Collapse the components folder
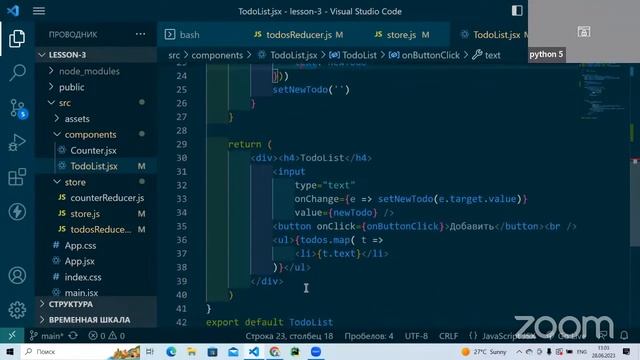The image size is (640, 360). coord(90,134)
